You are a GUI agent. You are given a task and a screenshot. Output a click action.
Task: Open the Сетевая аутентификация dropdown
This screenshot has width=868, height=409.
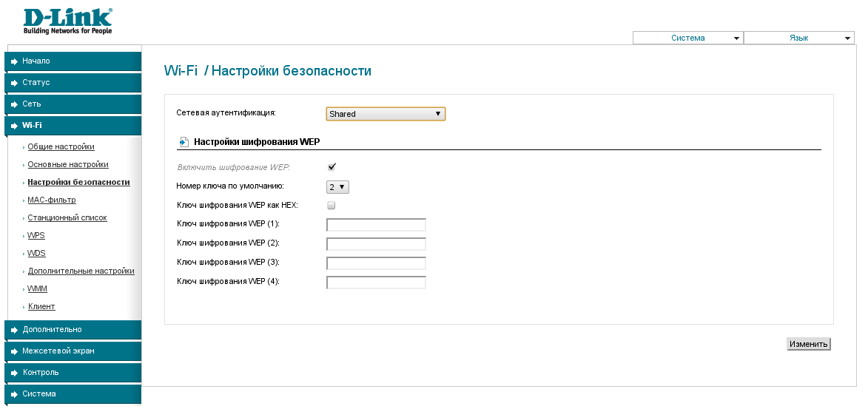pyautogui.click(x=386, y=114)
